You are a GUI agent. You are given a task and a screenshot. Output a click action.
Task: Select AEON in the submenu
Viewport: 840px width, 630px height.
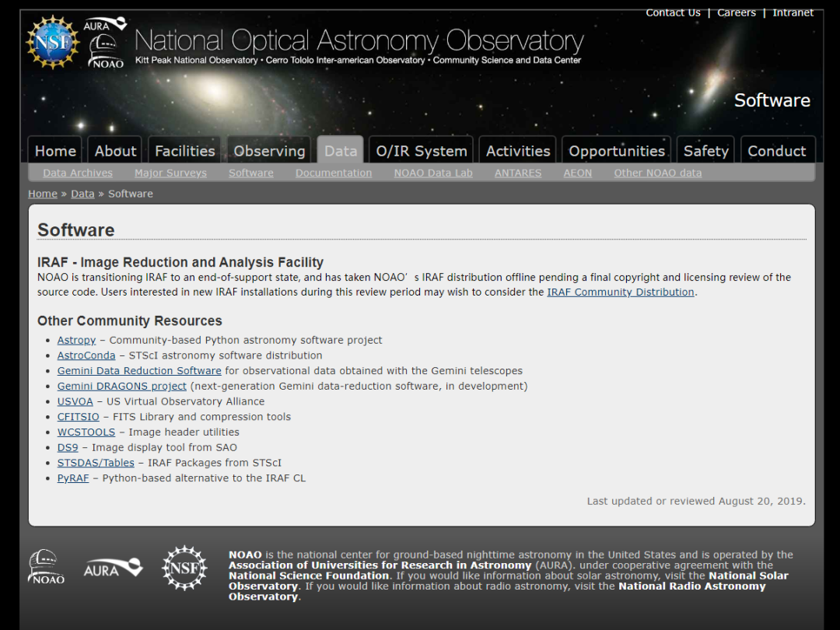577,173
